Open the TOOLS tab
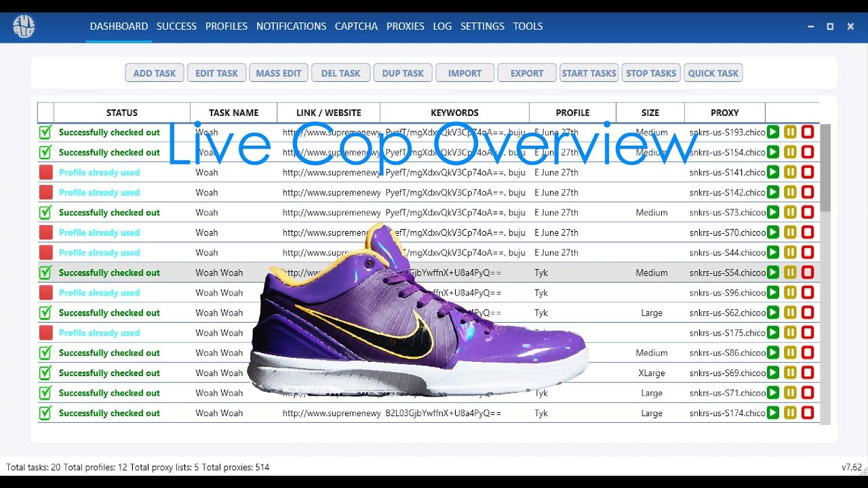 pos(528,26)
